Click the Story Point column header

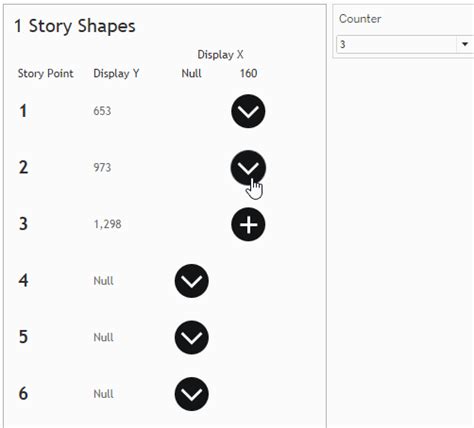click(x=45, y=73)
